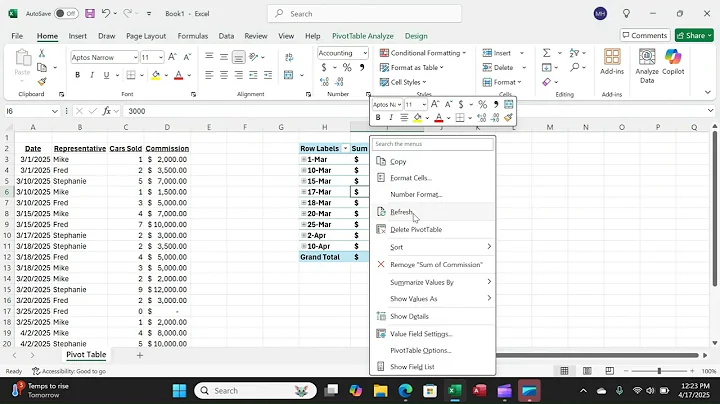Click the Search the menus field
The height and width of the screenshot is (404, 720).
433,144
